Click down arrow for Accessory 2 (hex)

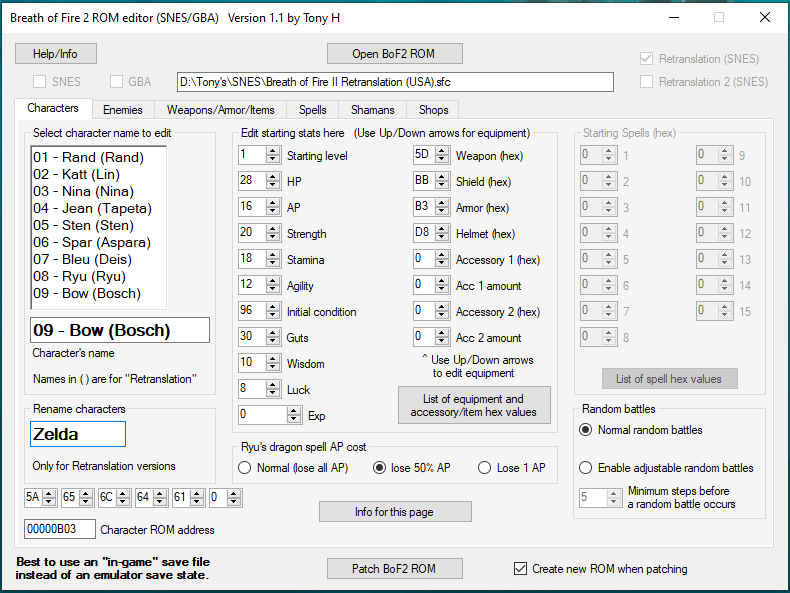442,315
